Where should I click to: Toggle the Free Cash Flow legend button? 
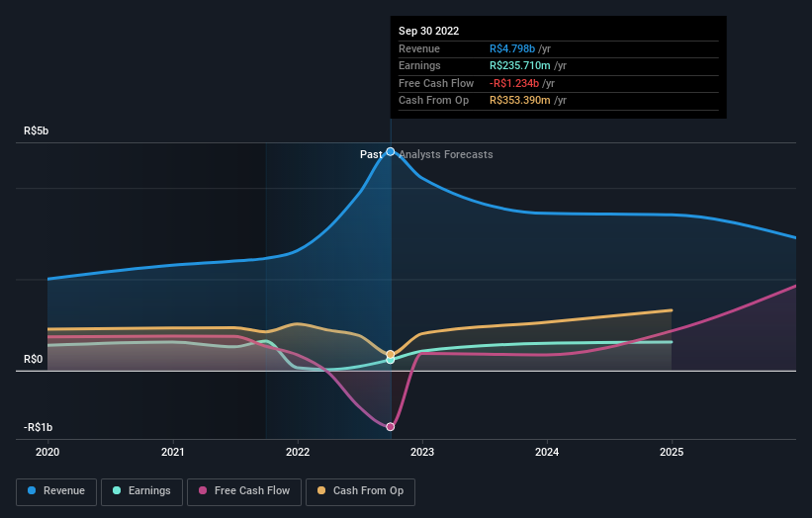tap(244, 491)
